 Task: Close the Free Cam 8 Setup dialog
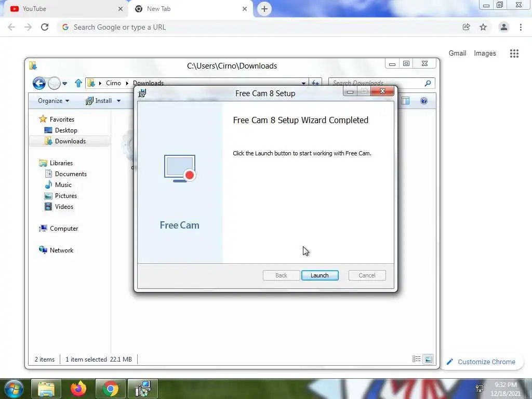tap(382, 91)
